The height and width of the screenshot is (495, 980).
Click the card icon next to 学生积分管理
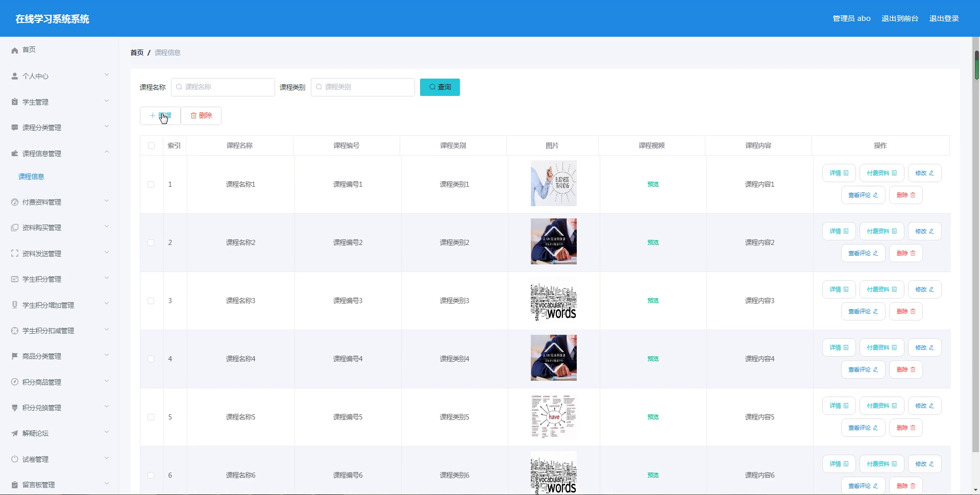point(15,279)
